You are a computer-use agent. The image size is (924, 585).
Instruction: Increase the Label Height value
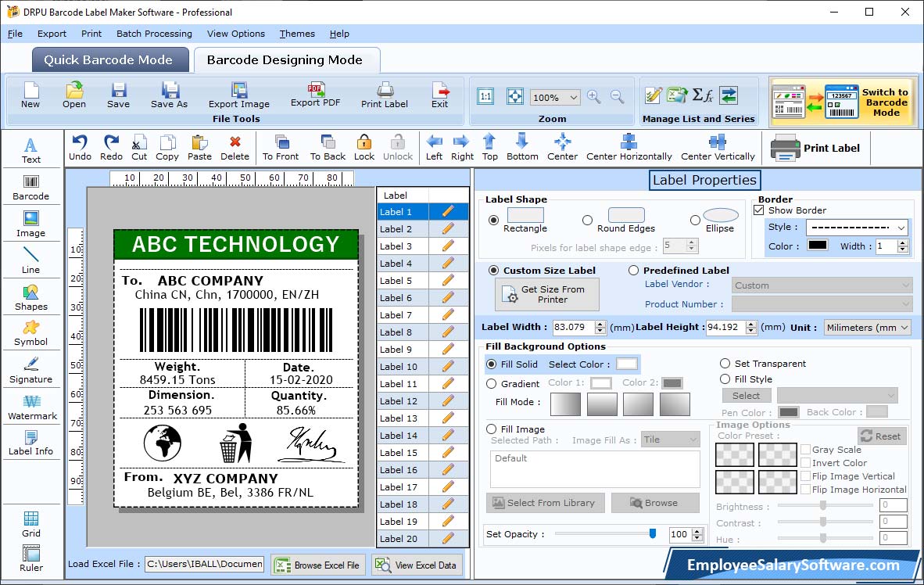click(751, 324)
